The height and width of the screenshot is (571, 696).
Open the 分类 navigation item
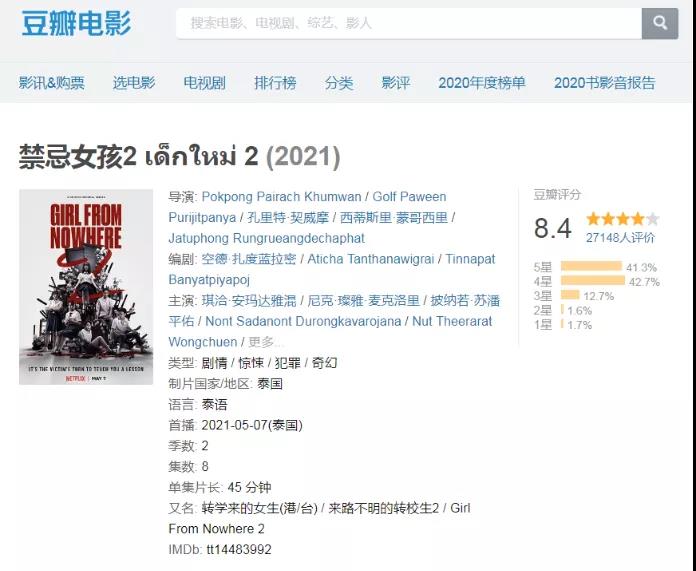tap(339, 83)
